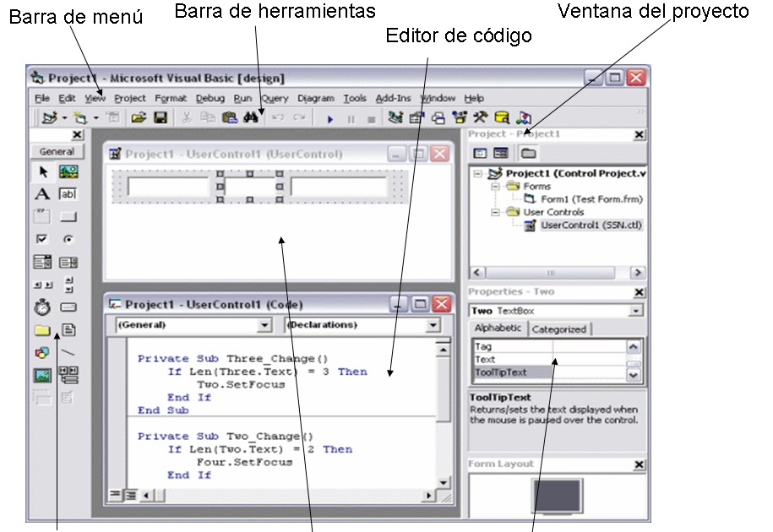Open the Debug menu

click(x=210, y=98)
